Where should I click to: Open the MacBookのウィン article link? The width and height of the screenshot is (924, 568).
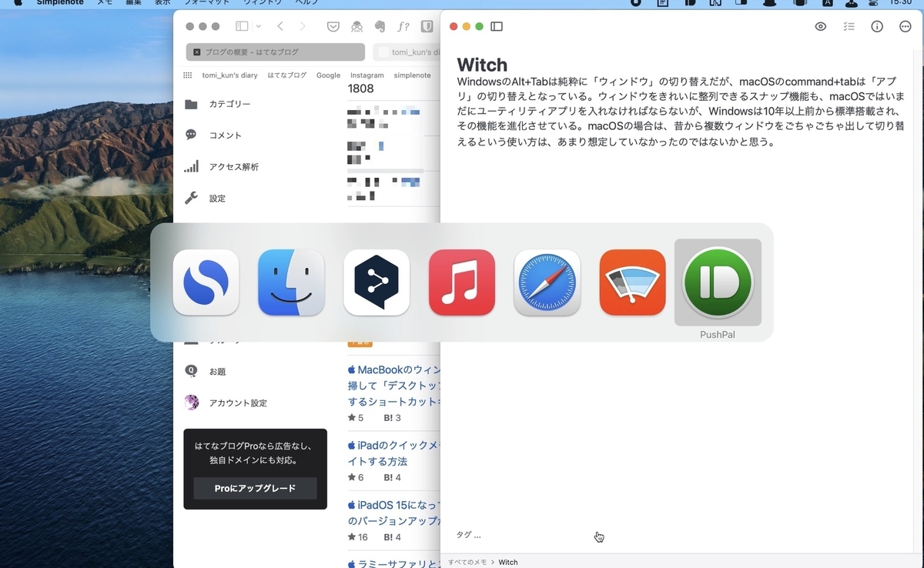coord(394,386)
